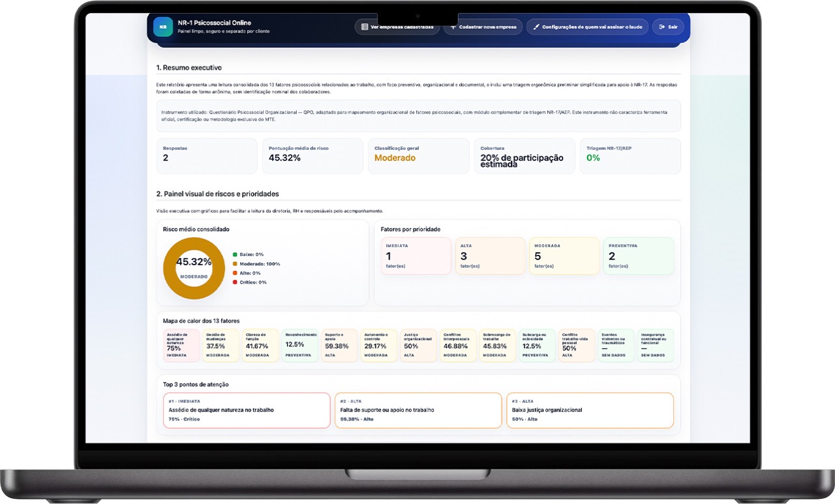
Task: Click the Top 3 pontos de atenção title
Action: click(196, 385)
